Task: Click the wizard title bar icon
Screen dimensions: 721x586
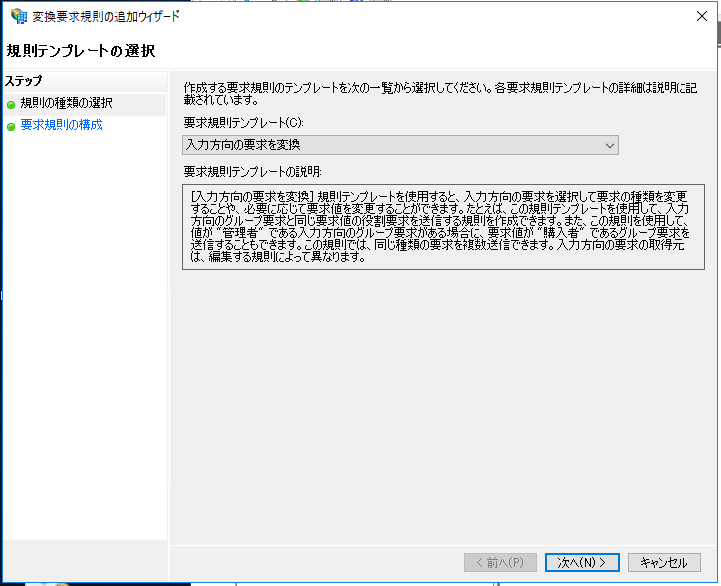Action: click(x=19, y=16)
